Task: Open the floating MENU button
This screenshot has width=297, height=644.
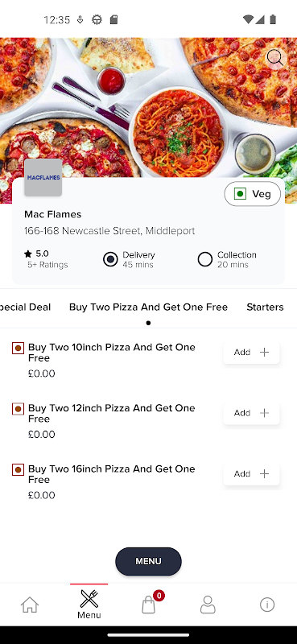Action: coord(148,561)
